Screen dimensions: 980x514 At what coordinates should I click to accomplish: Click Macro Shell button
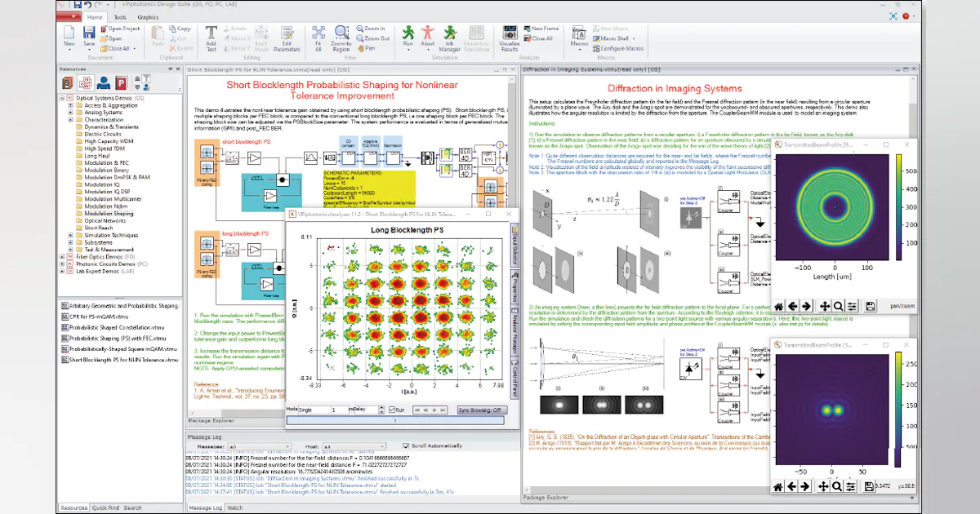pyautogui.click(x=615, y=38)
